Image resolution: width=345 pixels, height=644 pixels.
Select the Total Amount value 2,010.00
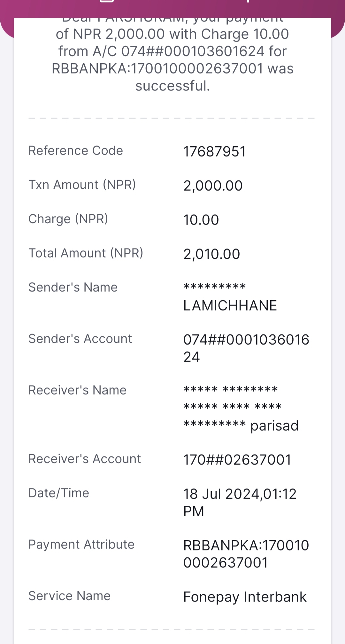coord(211,254)
